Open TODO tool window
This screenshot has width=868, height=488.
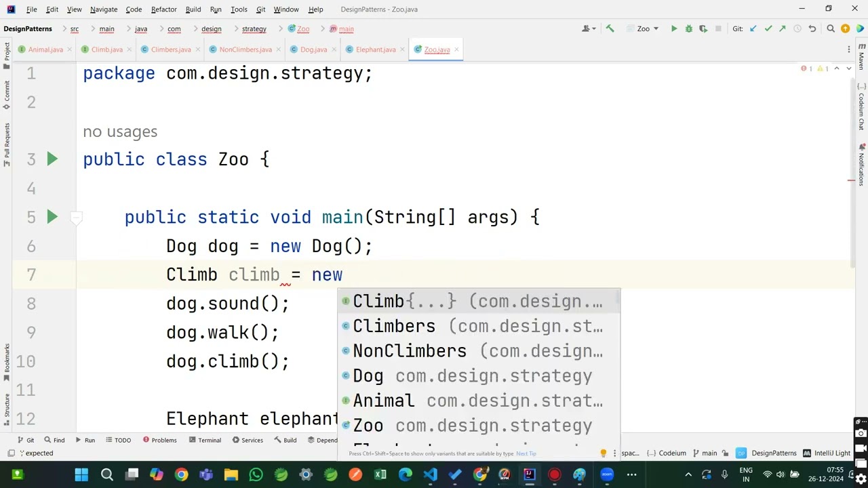(x=118, y=440)
